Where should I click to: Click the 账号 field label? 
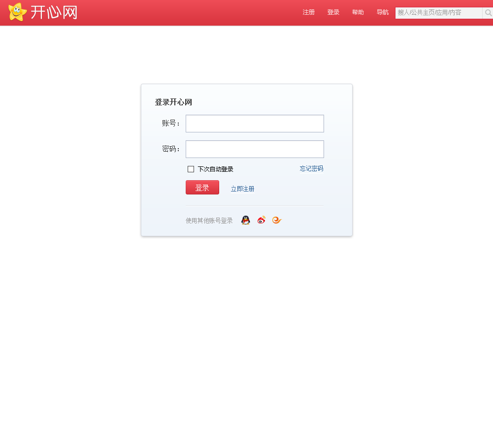[x=170, y=123]
